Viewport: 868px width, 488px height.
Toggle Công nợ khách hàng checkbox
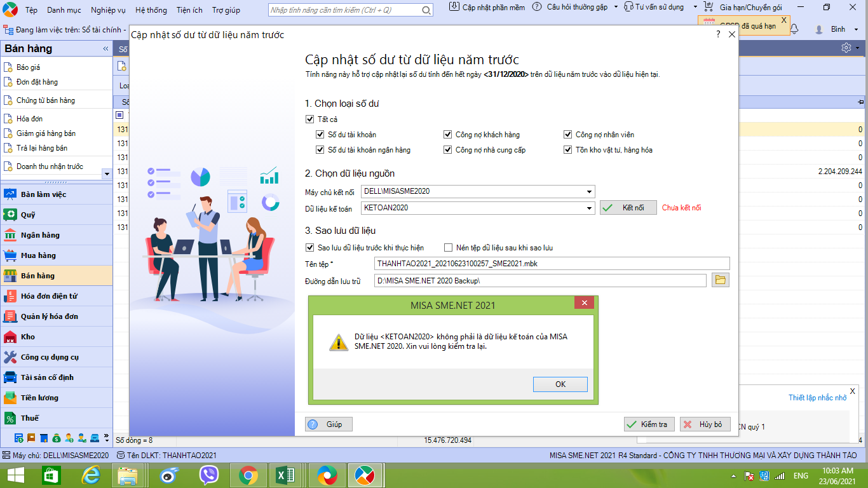point(448,135)
